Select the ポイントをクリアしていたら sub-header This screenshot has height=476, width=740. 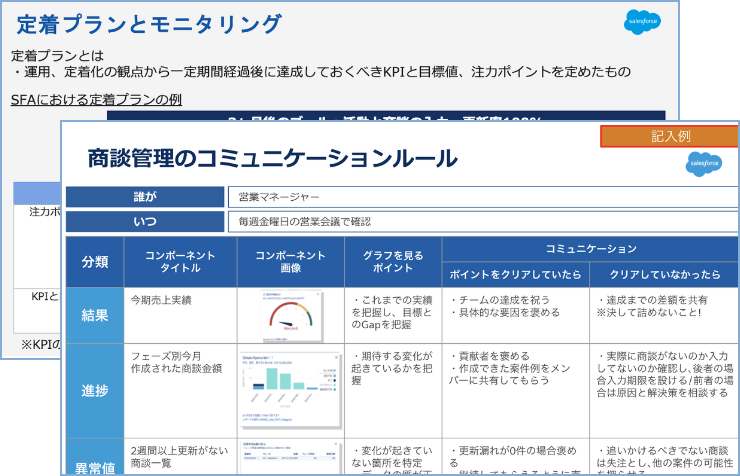tap(515, 274)
